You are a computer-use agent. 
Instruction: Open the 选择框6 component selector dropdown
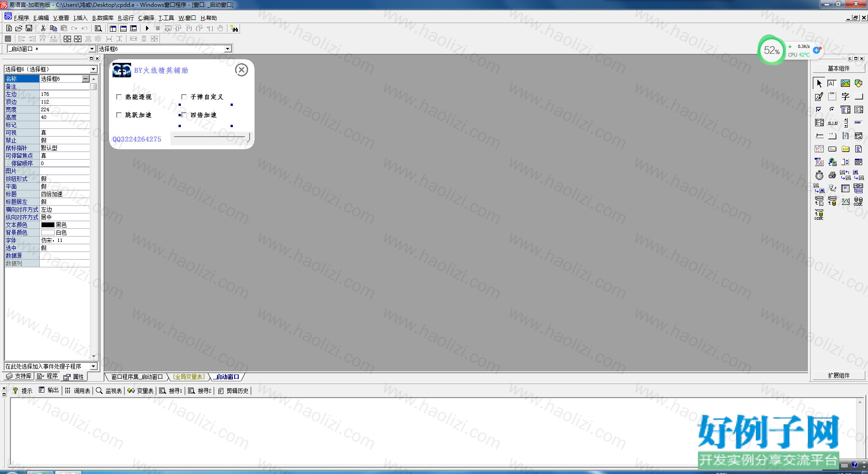coord(228,49)
